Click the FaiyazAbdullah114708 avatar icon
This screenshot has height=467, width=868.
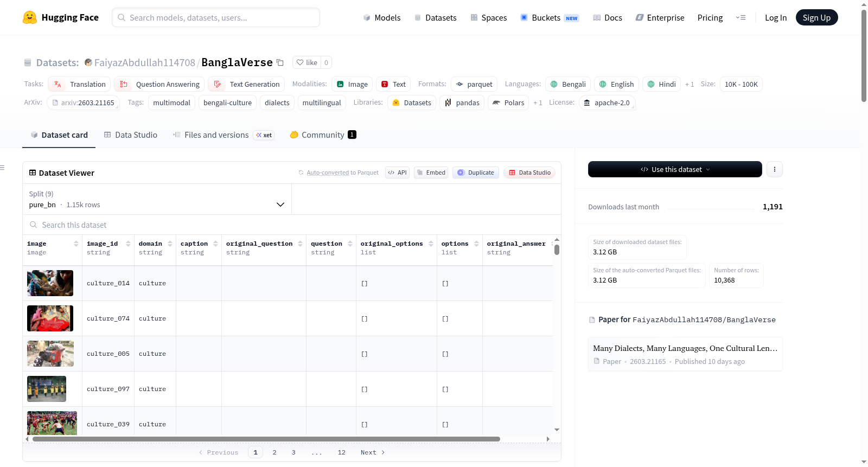[x=88, y=62]
